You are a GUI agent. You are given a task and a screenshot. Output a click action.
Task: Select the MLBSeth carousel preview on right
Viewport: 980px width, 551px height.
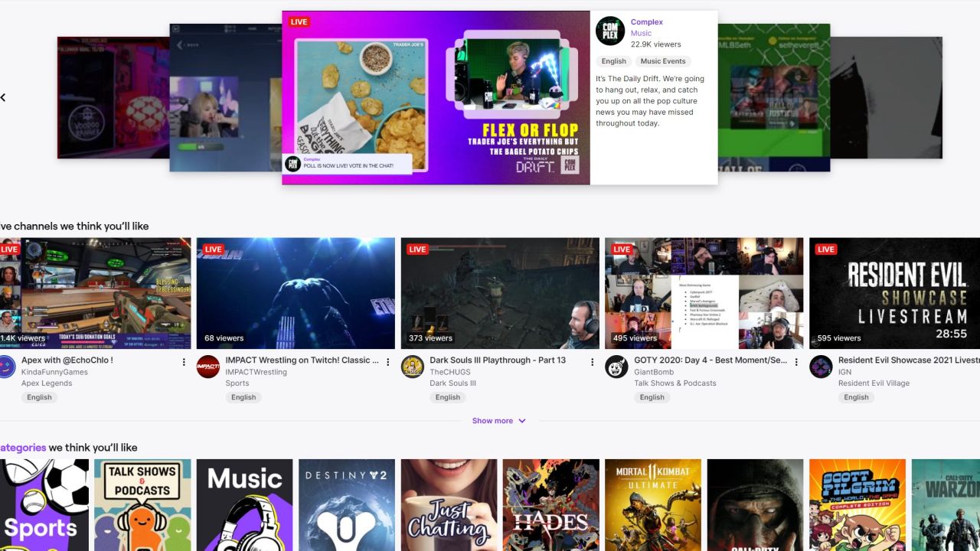pos(774,97)
